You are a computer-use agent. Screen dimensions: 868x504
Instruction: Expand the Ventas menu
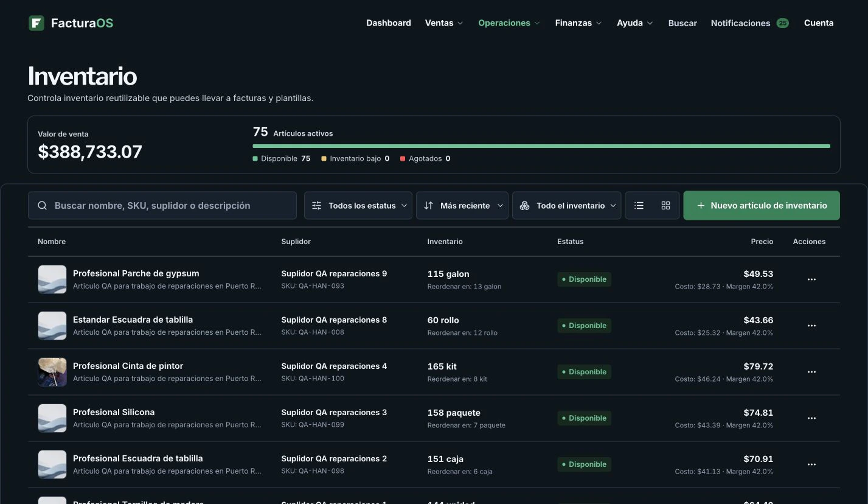[444, 23]
